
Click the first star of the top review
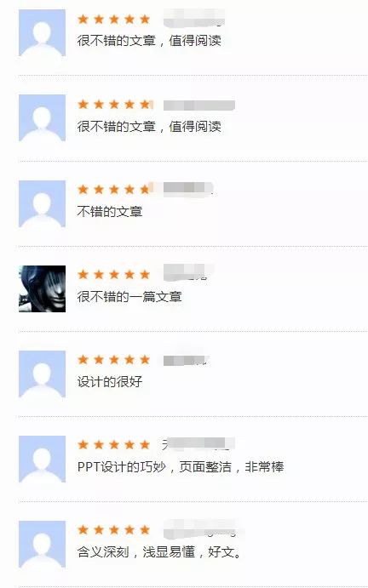pos(83,19)
